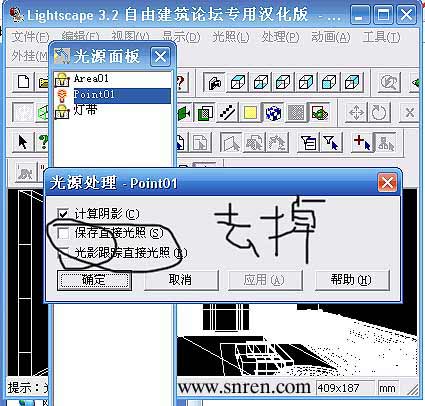Click the hierarchy tree cursor icon
425x406 pixels.
(x=385, y=143)
